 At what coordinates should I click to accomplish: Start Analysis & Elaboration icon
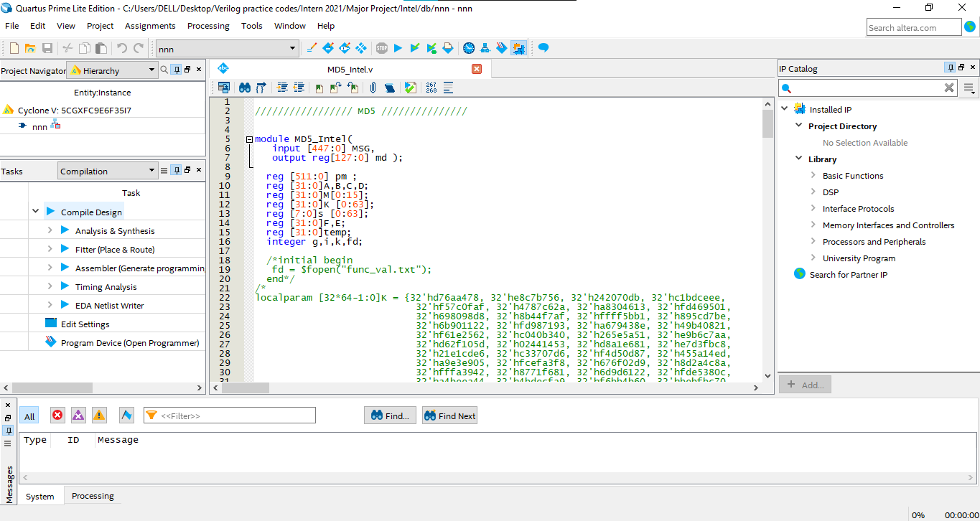pos(415,48)
